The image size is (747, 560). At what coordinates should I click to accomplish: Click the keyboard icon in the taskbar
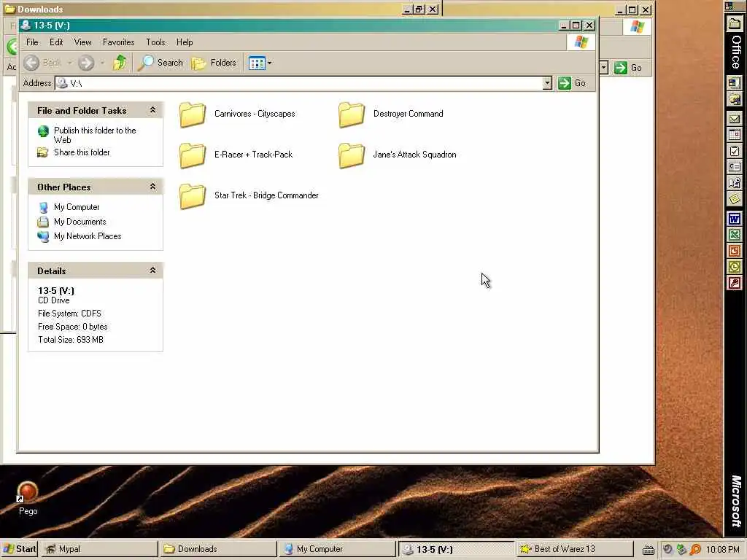click(649, 550)
